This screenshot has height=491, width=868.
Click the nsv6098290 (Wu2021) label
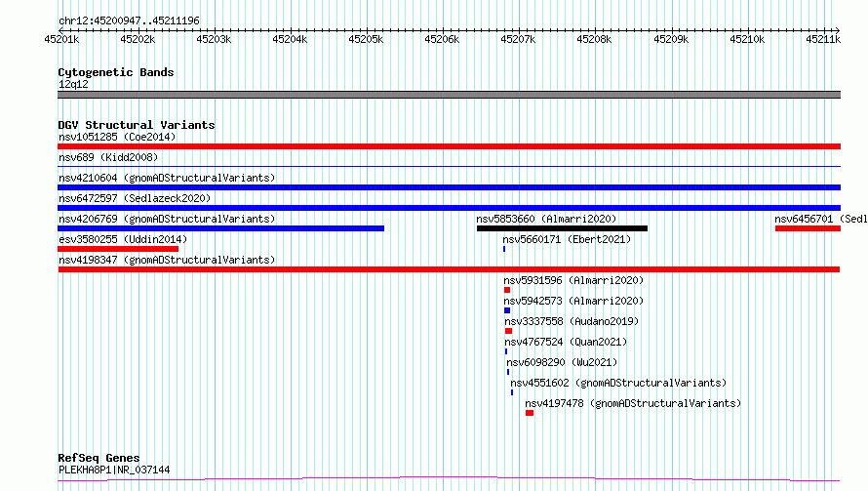click(x=562, y=362)
